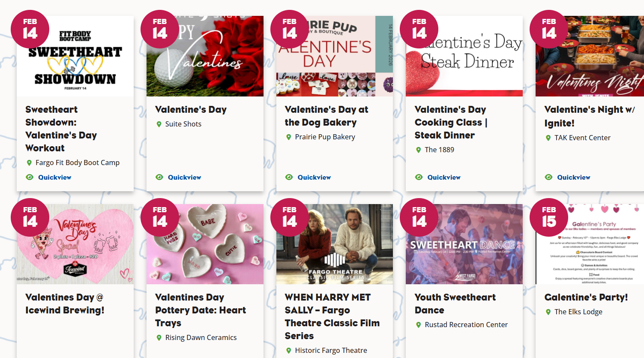The height and width of the screenshot is (358, 644).
Task: Click the eye icon under Prairie Pup Bakery
Action: point(289,177)
